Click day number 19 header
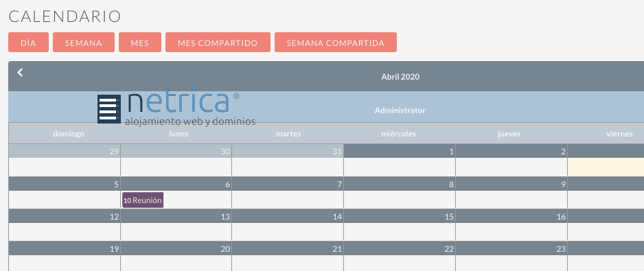Viewport: 644px width, 271px height. click(x=64, y=248)
